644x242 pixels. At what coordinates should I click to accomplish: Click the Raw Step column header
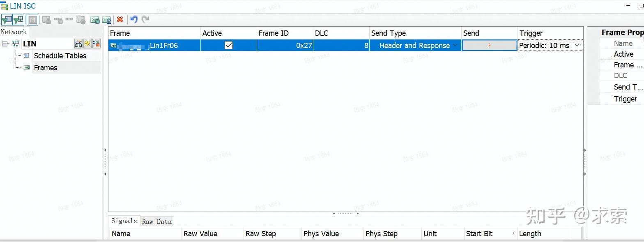pos(273,234)
